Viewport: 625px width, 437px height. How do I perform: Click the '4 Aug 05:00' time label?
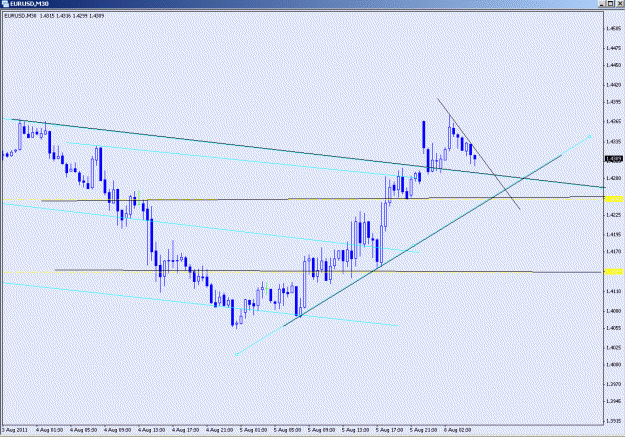pos(83,430)
